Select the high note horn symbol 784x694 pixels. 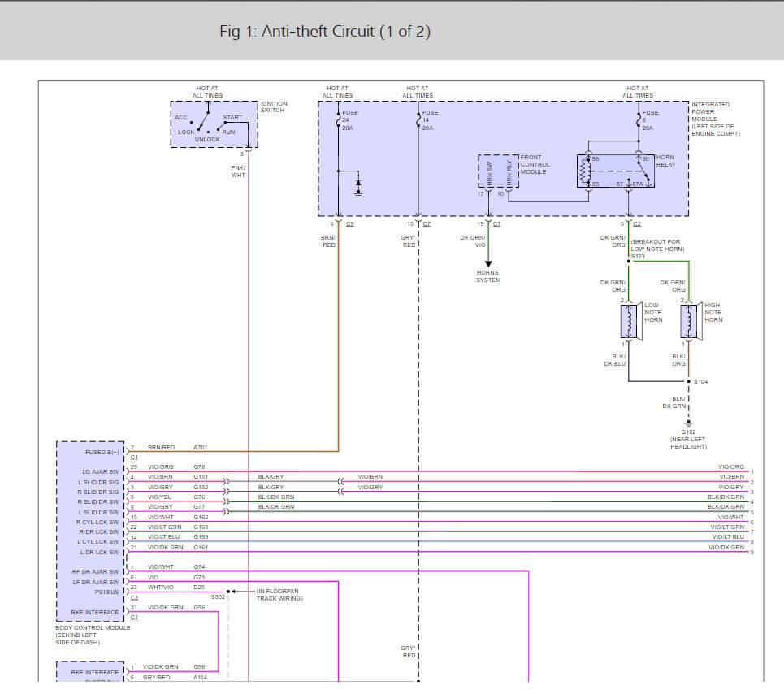689,323
